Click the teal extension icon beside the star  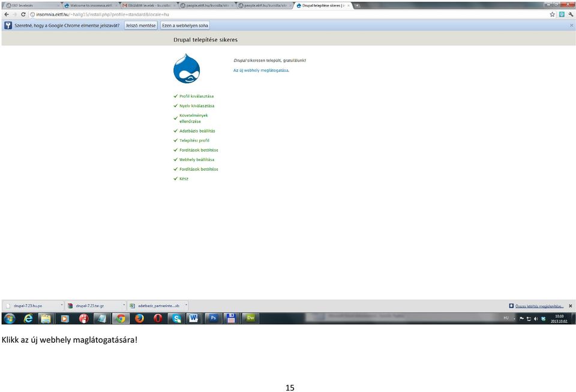click(562, 14)
